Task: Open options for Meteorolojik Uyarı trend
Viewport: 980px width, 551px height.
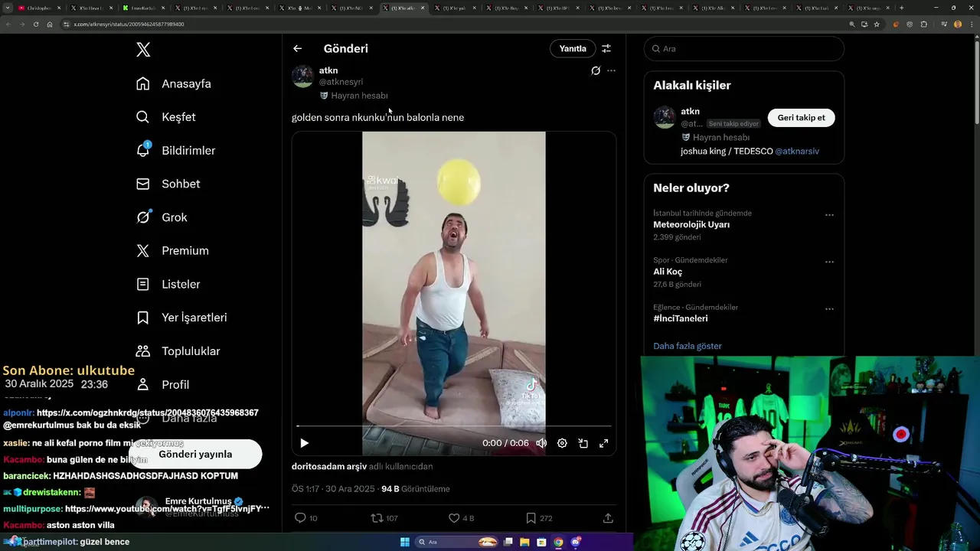Action: 829,215
